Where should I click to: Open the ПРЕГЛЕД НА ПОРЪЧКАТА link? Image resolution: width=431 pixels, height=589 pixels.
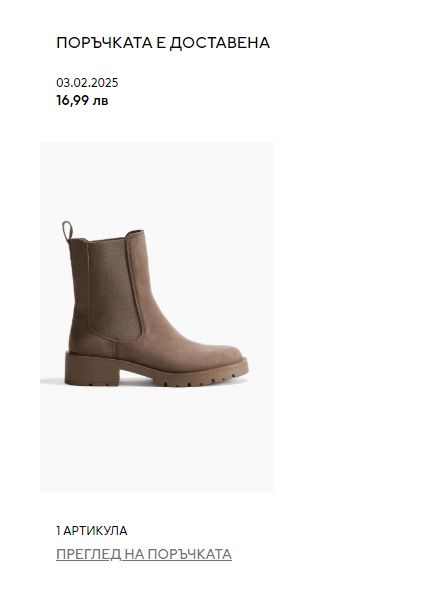click(x=144, y=554)
